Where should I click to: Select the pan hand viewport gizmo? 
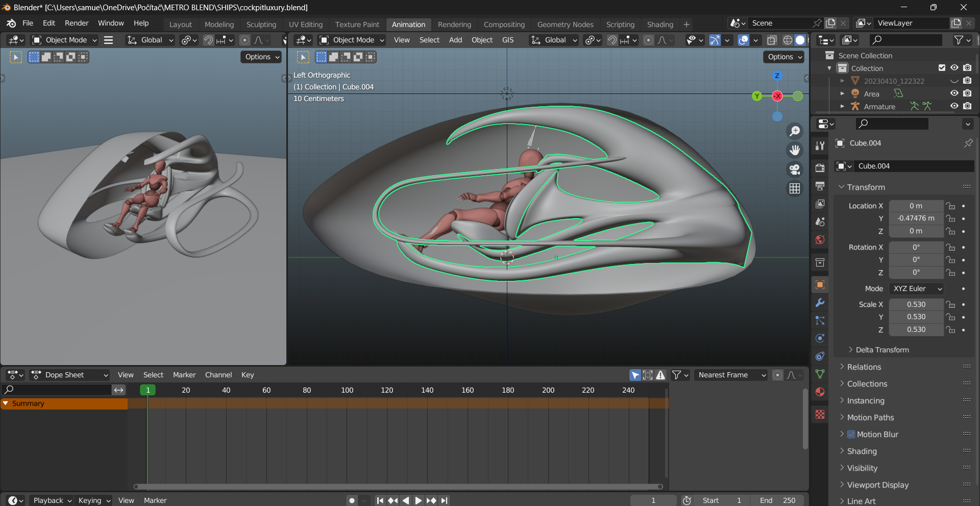click(x=795, y=150)
